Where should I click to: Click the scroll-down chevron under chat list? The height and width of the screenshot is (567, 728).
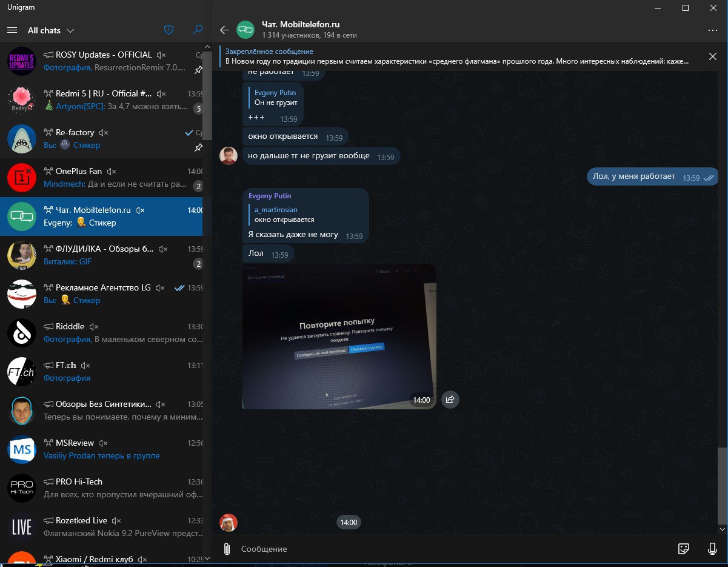207,559
